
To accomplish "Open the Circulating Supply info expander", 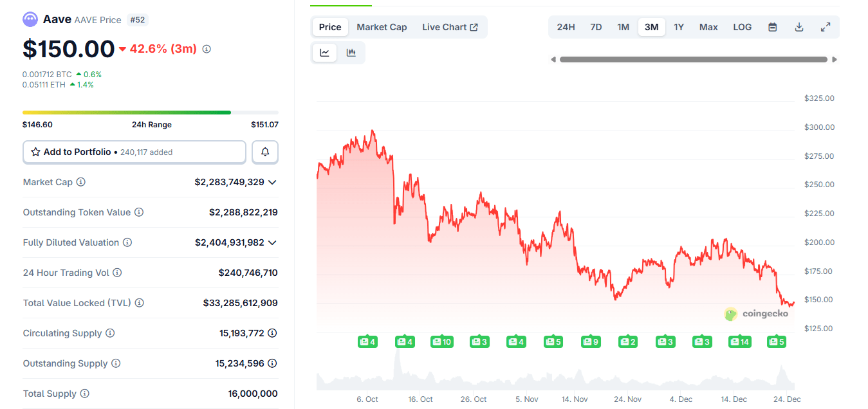I will [x=273, y=333].
